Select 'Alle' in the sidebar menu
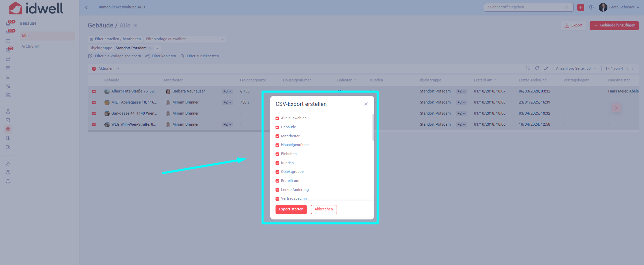 (x=25, y=36)
